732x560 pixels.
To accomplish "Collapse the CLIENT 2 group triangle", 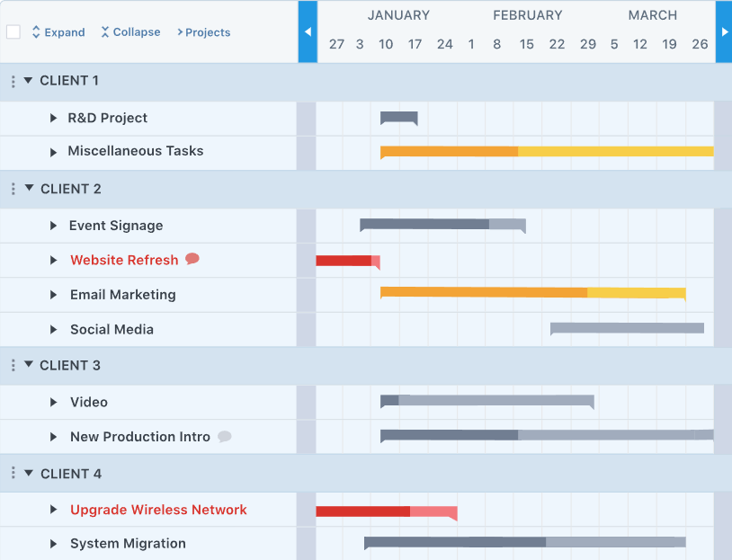I will tap(29, 188).
